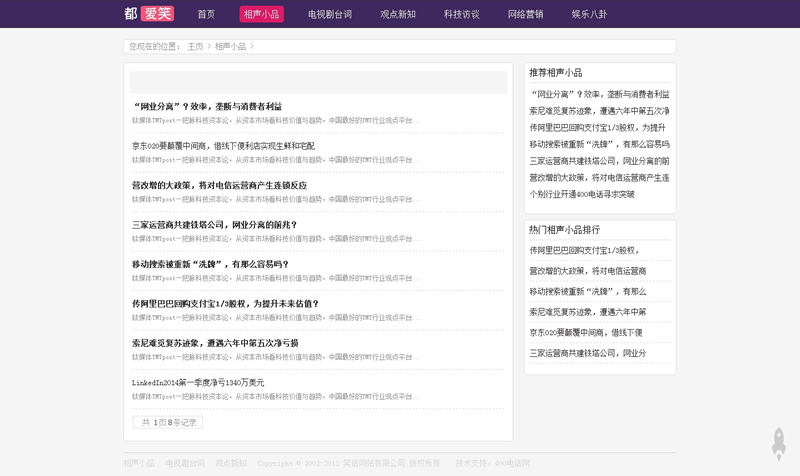The height and width of the screenshot is (476, 800).
Task: Click 主页 in the breadcrumb trail
Action: click(x=195, y=47)
